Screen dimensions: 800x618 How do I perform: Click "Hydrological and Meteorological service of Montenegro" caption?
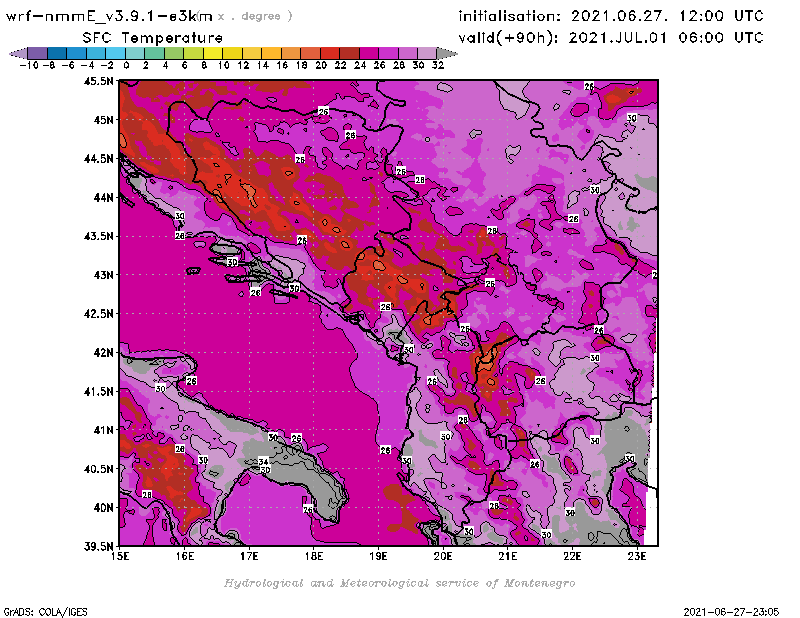pyautogui.click(x=399, y=583)
